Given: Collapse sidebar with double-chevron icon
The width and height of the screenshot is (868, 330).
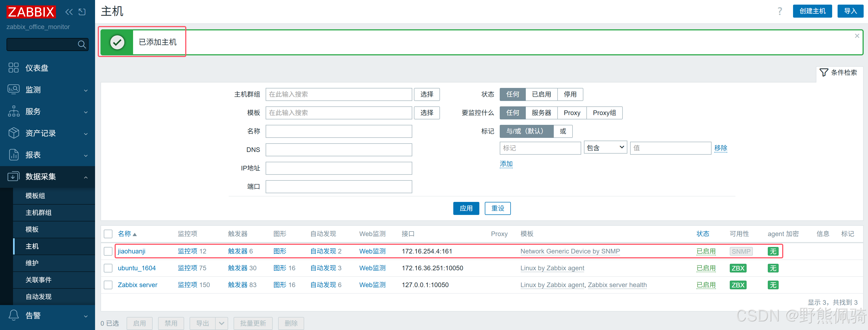Looking at the screenshot, I should click(x=69, y=12).
